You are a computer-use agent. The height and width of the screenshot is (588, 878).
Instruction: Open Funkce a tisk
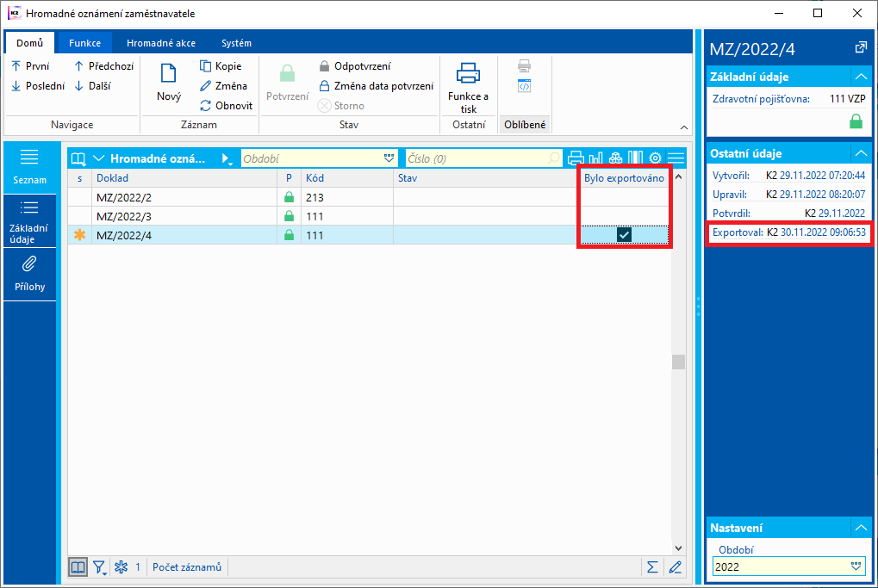[468, 87]
